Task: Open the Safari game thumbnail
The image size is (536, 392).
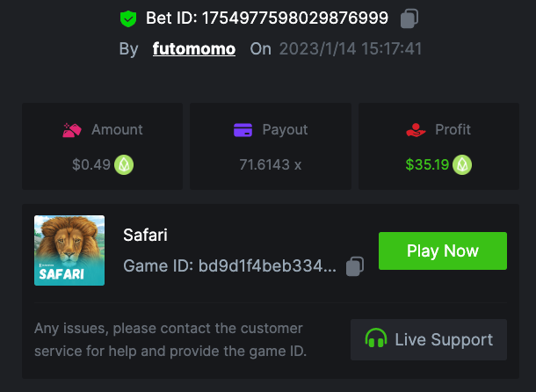Action: tap(69, 250)
